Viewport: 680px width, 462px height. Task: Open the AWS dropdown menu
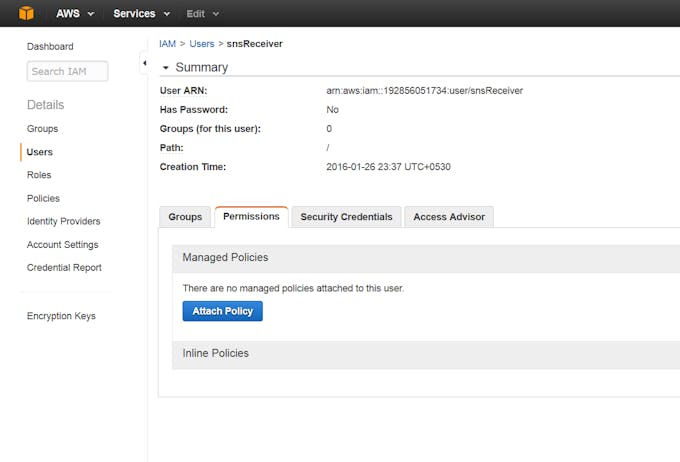click(75, 13)
